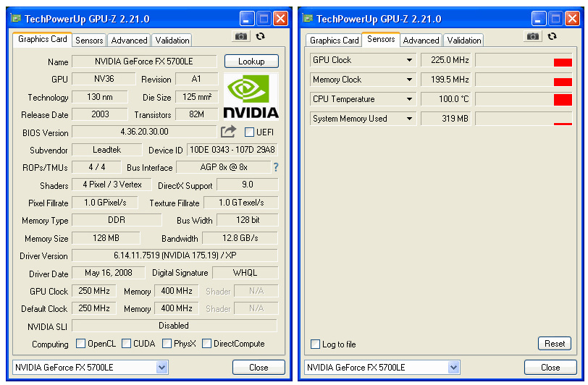Toggle the DirectCompute checkbox
Image resolution: width=588 pixels, height=385 pixels.
tap(206, 344)
